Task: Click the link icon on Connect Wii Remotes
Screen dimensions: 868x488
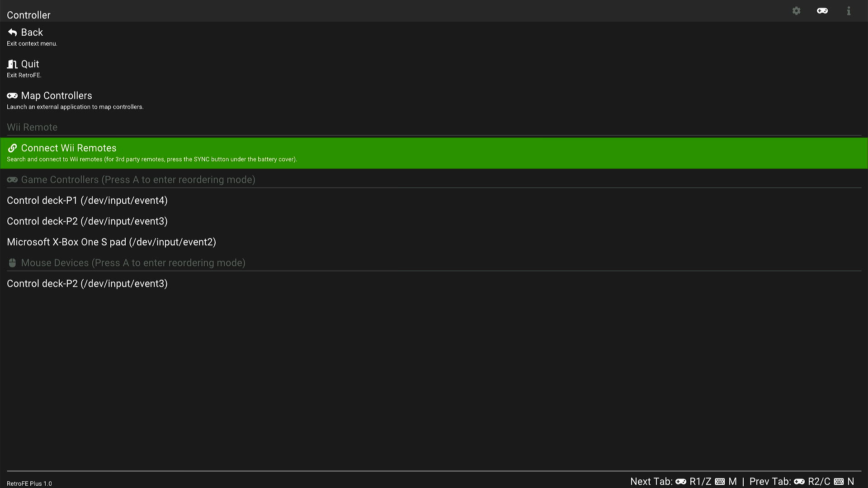Action: point(12,148)
